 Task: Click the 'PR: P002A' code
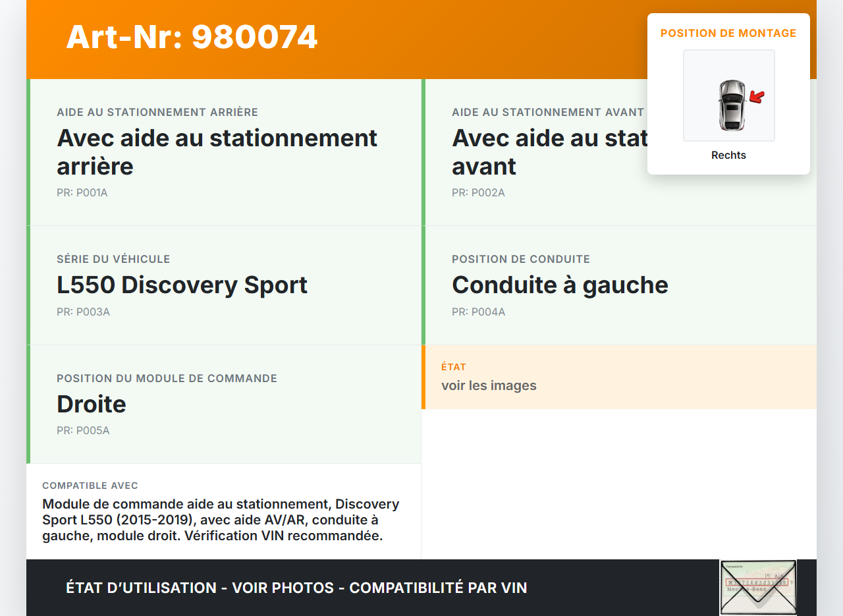(x=478, y=193)
